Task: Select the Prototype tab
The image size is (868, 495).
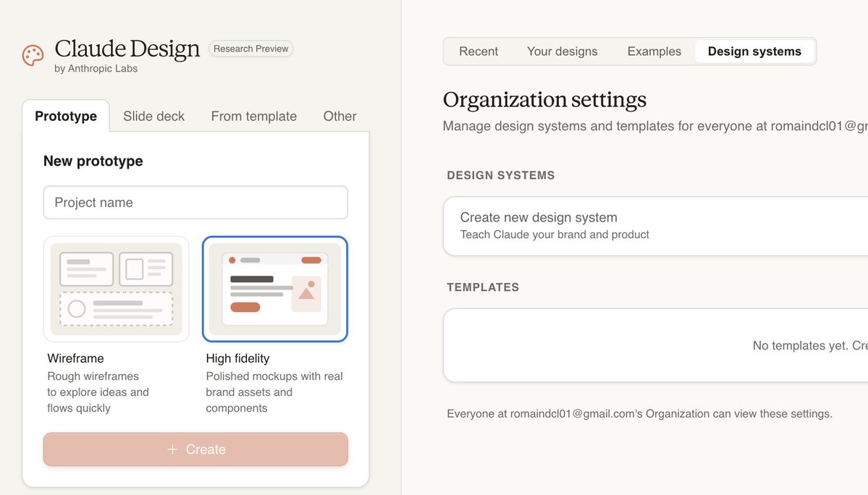Action: (x=66, y=116)
